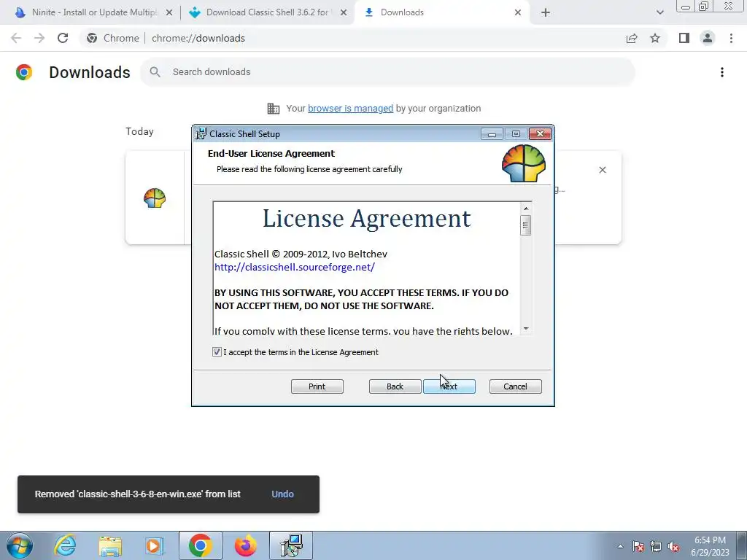Click the managed organization building icon
This screenshot has width=747, height=560.
tap(274, 109)
